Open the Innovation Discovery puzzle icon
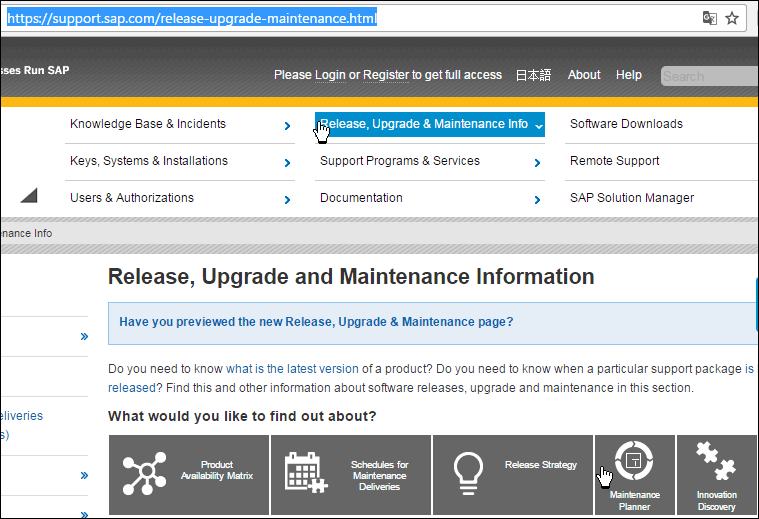 click(x=716, y=462)
